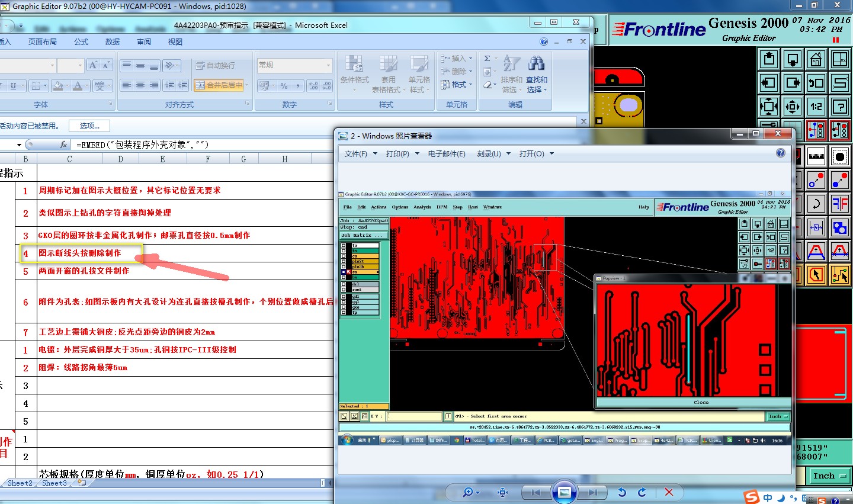Image resolution: width=853 pixels, height=504 pixels.
Task: Click the previous view undo icon in Genesis
Action: pos(816,83)
